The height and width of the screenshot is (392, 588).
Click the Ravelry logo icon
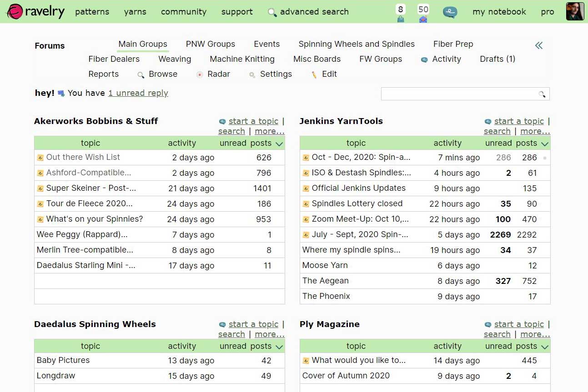[x=15, y=12]
